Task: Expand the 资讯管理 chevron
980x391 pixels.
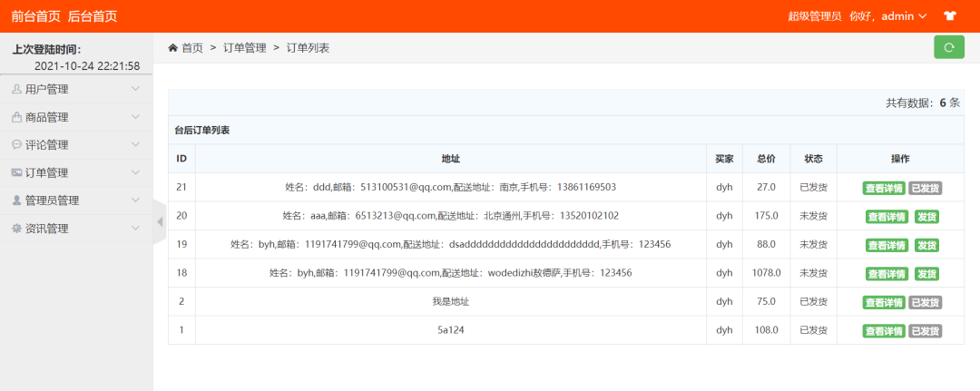Action: 135,228
